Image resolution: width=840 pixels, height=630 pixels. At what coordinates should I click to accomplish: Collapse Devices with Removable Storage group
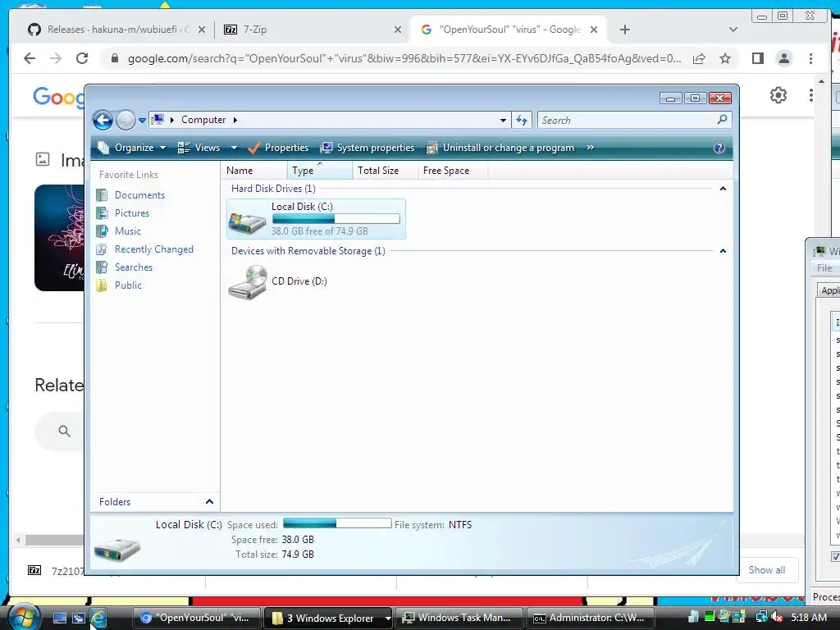[723, 251]
